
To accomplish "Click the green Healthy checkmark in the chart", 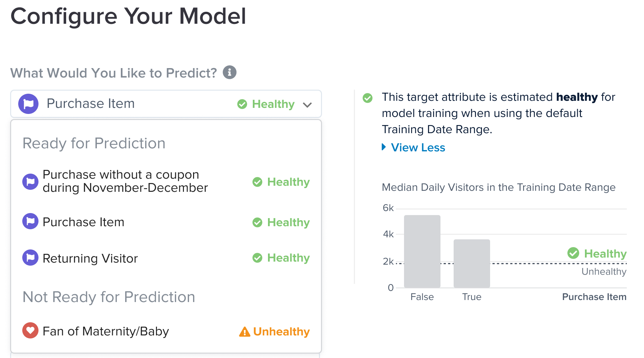I will coord(573,253).
